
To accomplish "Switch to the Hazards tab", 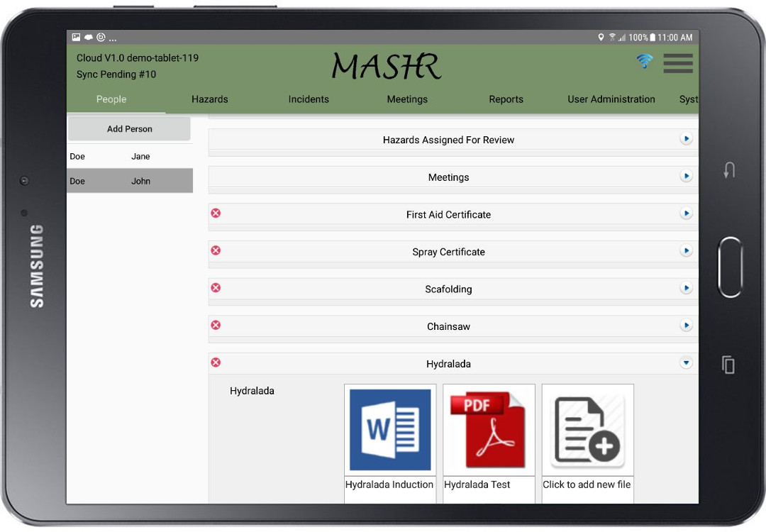I will tap(210, 99).
